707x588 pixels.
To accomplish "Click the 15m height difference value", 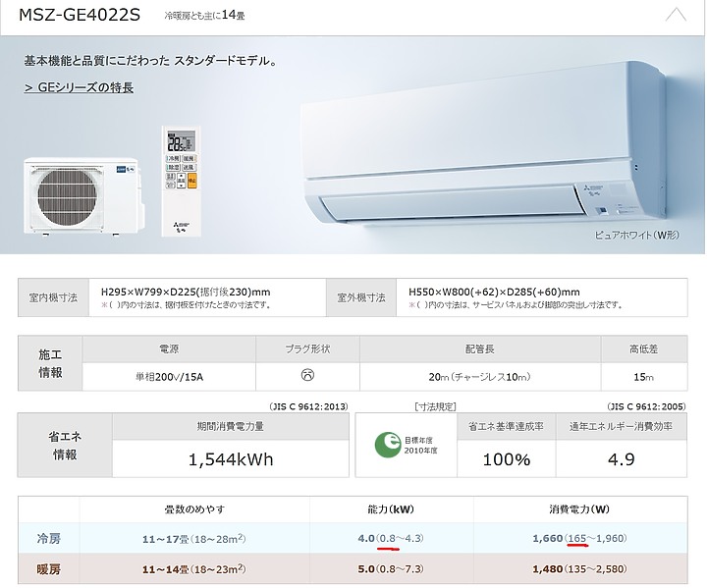I will (x=643, y=377).
